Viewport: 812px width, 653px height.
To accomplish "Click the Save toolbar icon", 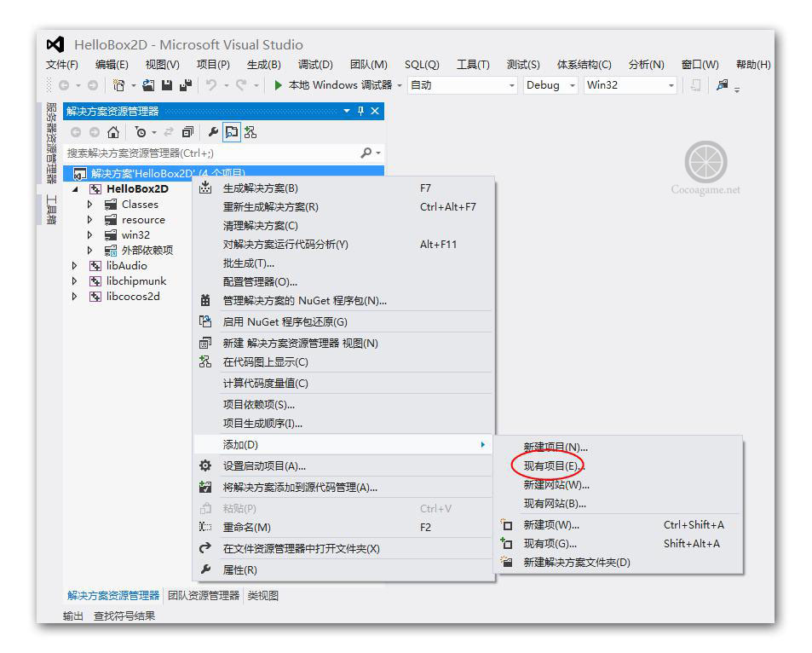I will (167, 85).
